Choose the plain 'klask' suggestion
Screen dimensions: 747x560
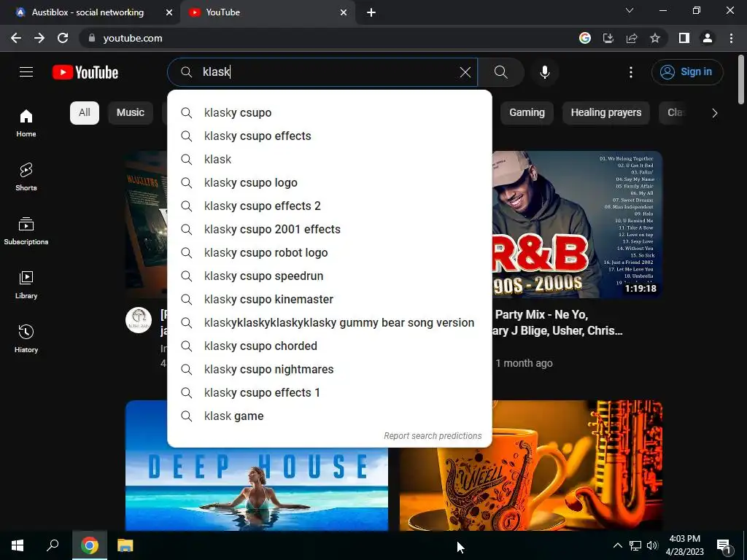[x=330, y=160]
